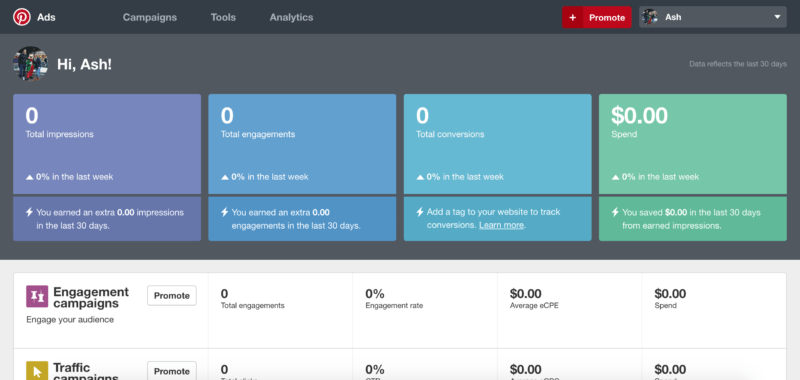Click up-triangle icon under Total impressions

pyautogui.click(x=30, y=177)
